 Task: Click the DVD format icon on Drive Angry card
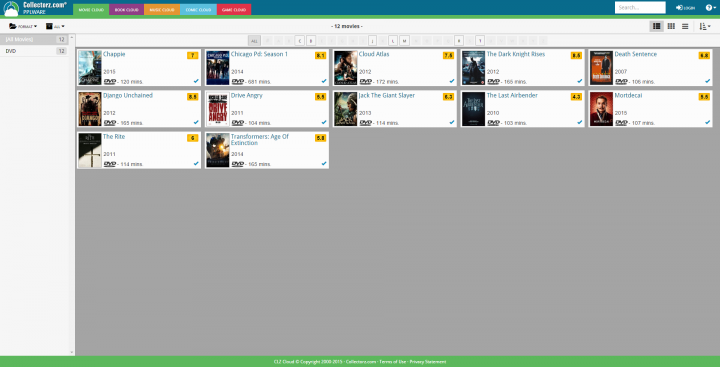point(237,123)
